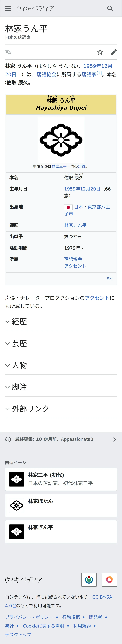
Task: Toggle infobox with 表示 link
Action: pyautogui.click(x=110, y=278)
